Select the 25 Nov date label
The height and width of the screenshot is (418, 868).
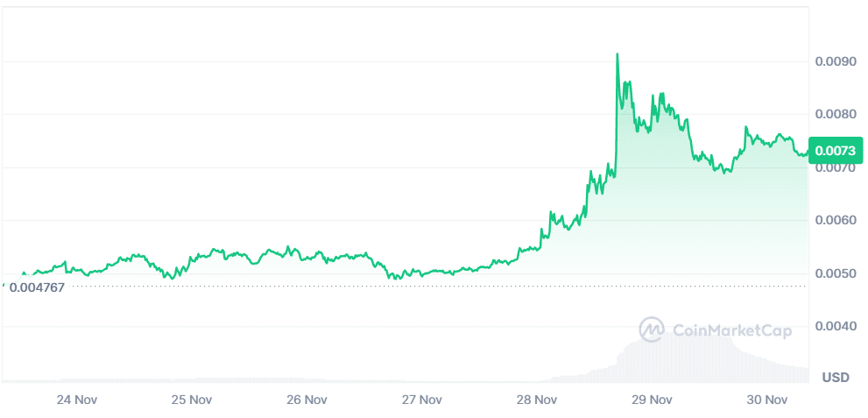[192, 400]
